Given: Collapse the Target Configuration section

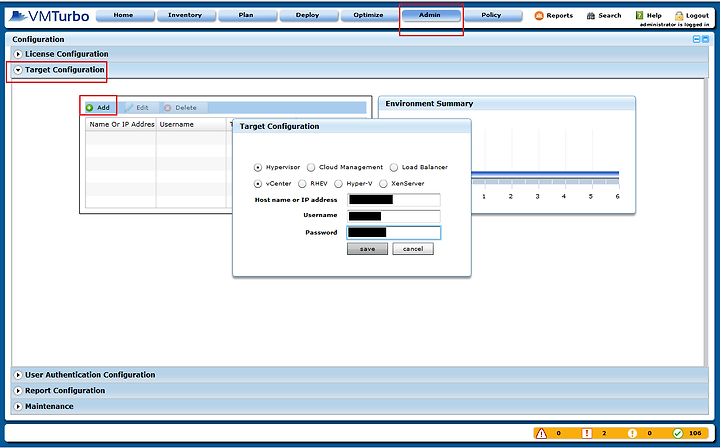Looking at the screenshot, I should click(18, 70).
